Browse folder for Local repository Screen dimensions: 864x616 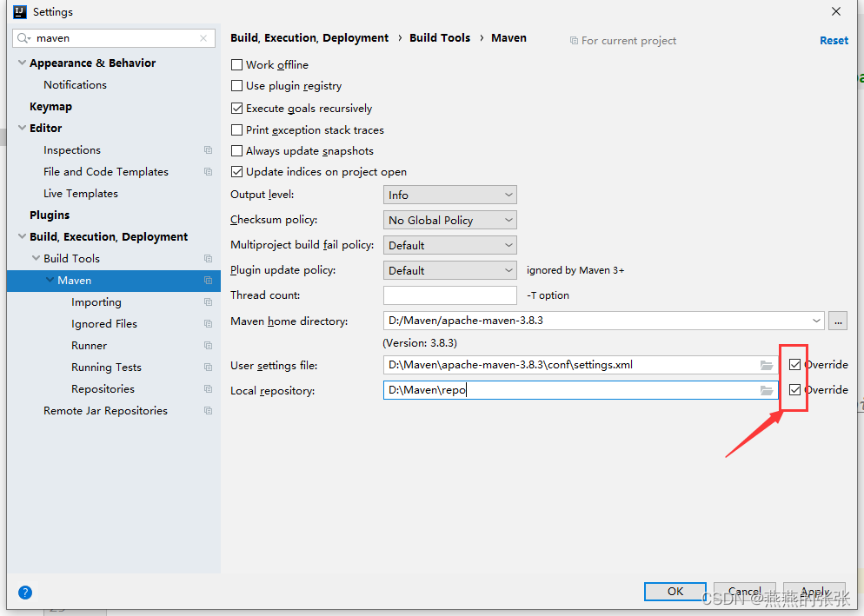767,390
